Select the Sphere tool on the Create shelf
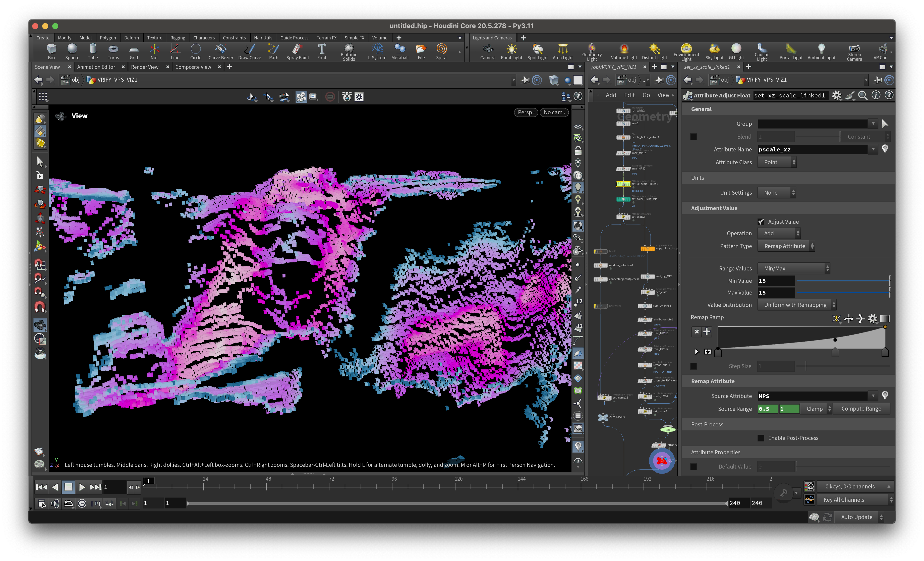The width and height of the screenshot is (924, 561). 72,51
